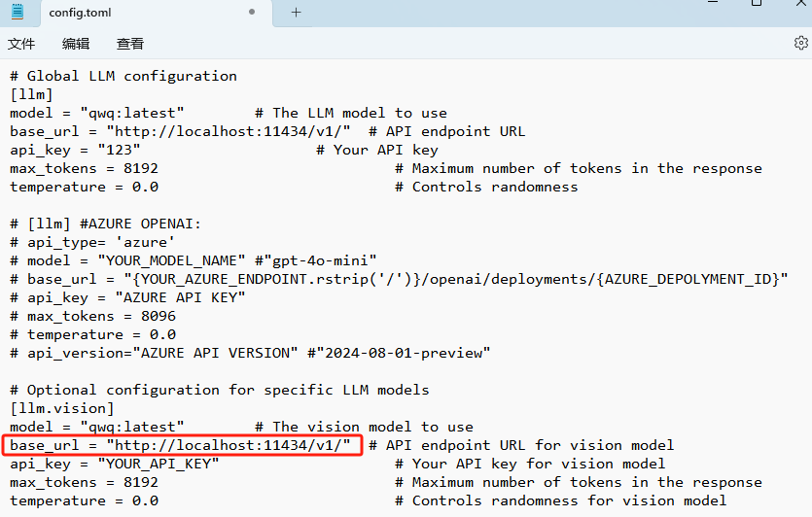Click the "# max_tokens = 8096" line
The image size is (812, 517).
(x=92, y=316)
